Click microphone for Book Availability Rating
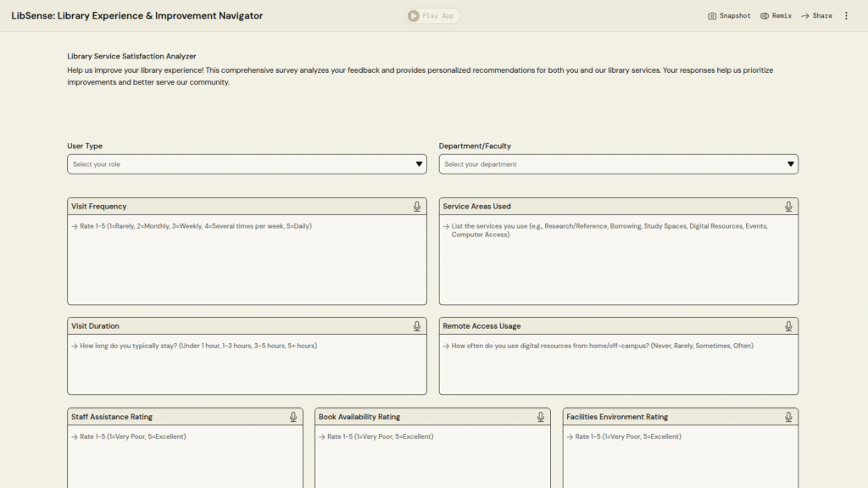Image resolution: width=868 pixels, height=488 pixels. 541,417
